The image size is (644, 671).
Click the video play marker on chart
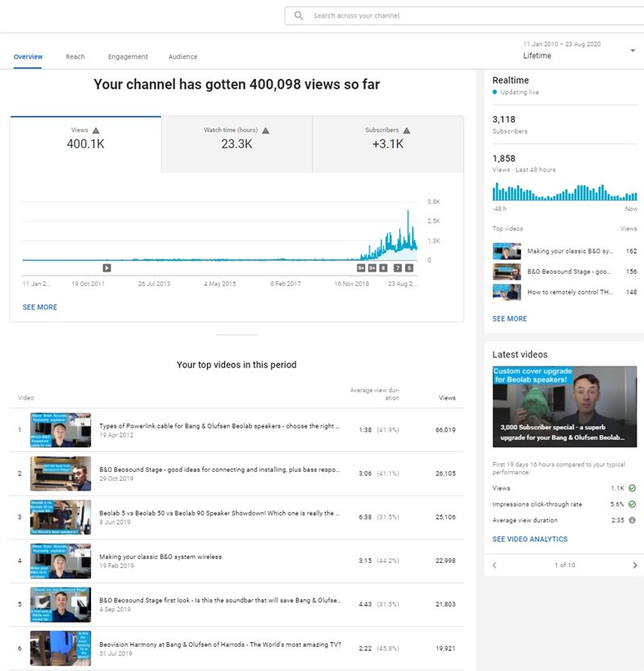tap(106, 268)
